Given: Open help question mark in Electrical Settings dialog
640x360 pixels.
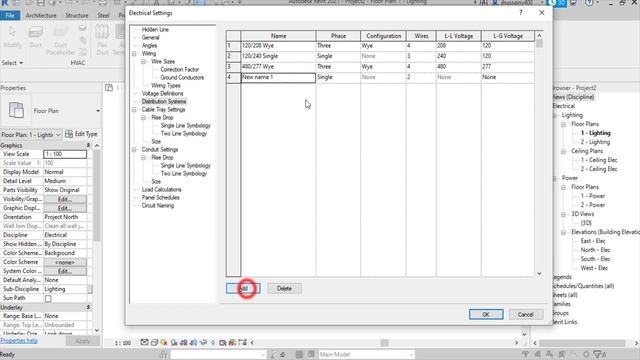Looking at the screenshot, I should point(520,13).
